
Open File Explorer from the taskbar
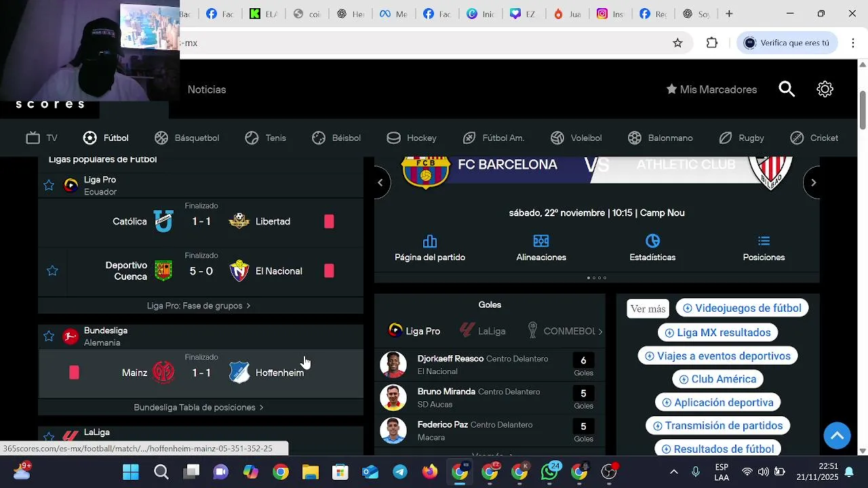(x=311, y=472)
